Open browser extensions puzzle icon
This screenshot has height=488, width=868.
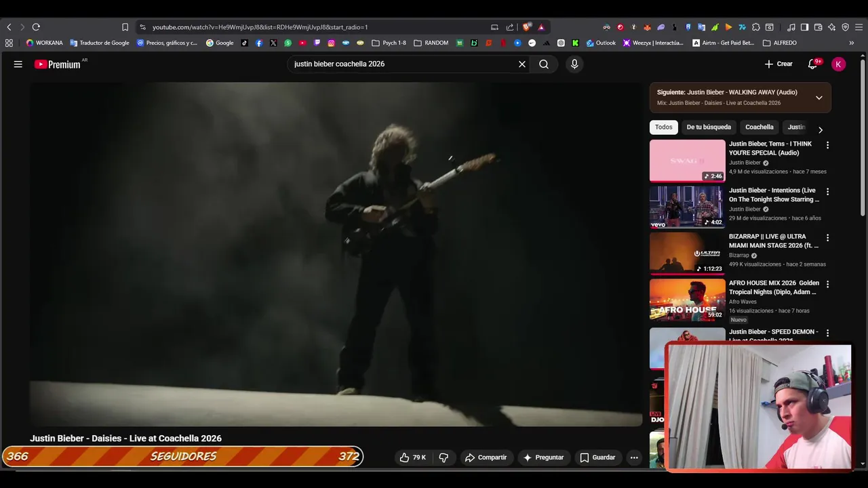click(x=756, y=27)
